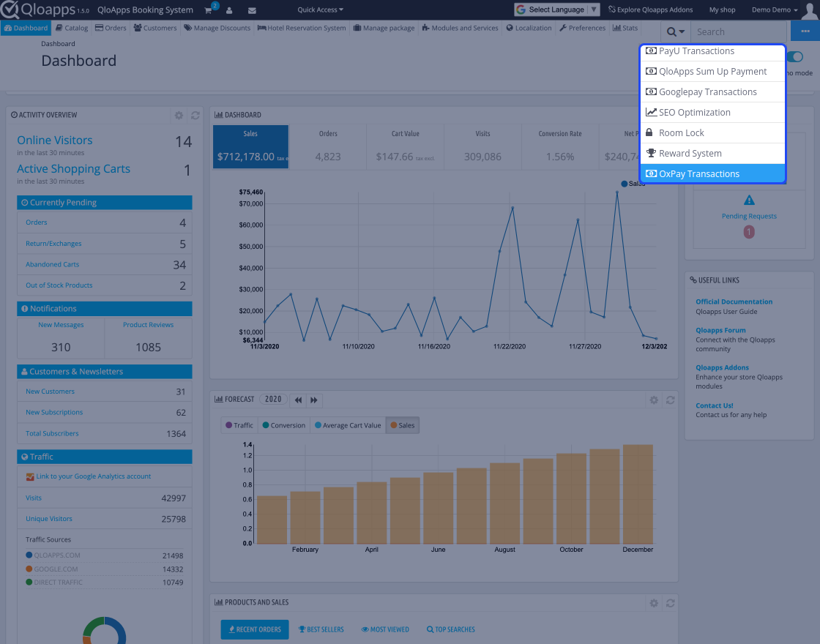This screenshot has width=820, height=644.
Task: Toggle the Sales series in the Forecast legend
Action: tap(403, 424)
